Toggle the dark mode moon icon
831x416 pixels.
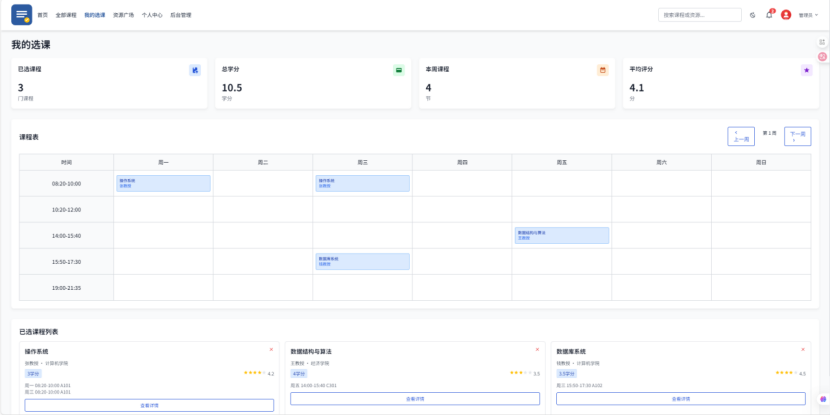[x=753, y=15]
